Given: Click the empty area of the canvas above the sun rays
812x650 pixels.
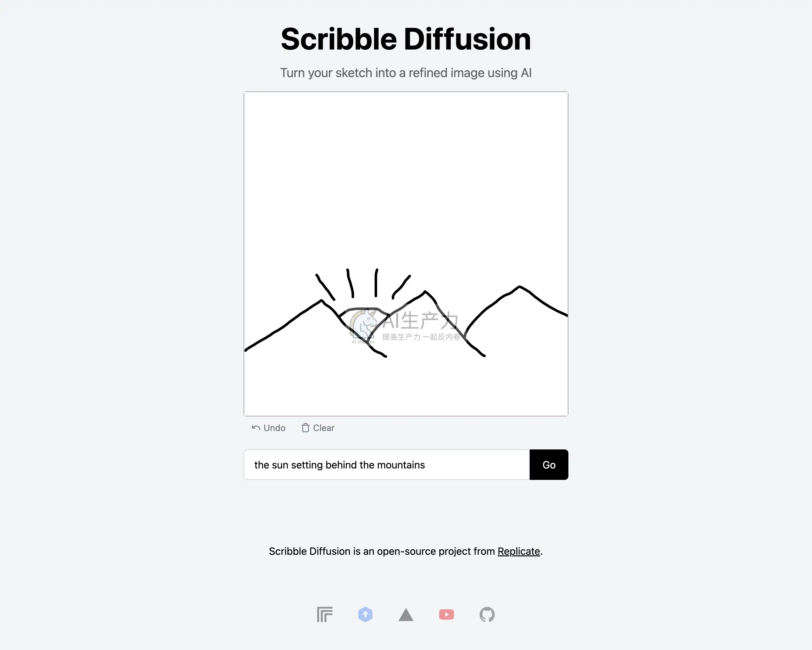Looking at the screenshot, I should pyautogui.click(x=406, y=169).
